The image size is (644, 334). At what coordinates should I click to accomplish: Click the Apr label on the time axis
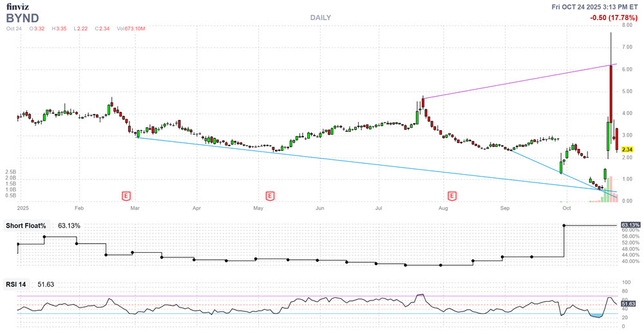pyautogui.click(x=196, y=208)
